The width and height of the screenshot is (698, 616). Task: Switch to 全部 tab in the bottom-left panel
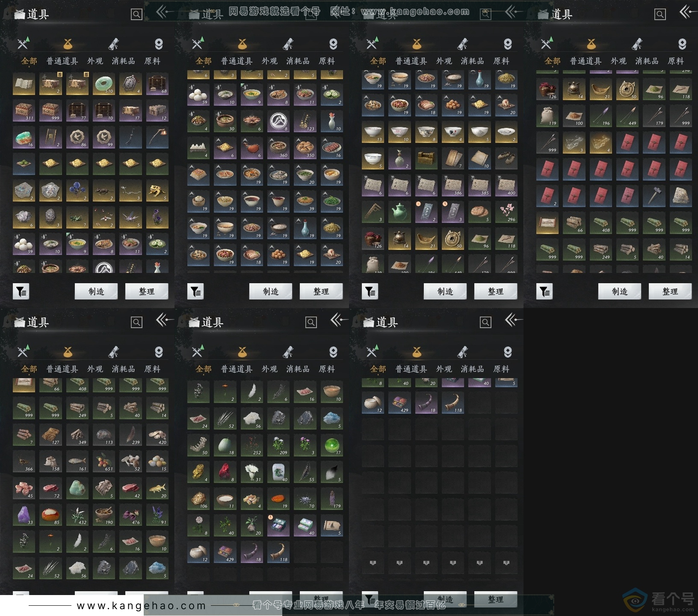pos(29,369)
